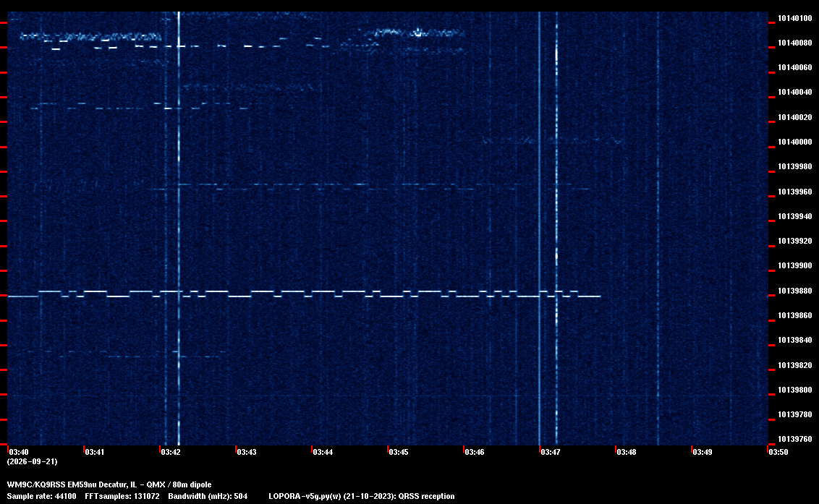Select the 03:44 time marker
Image resolution: width=819 pixels, height=504 pixels.
323,452
